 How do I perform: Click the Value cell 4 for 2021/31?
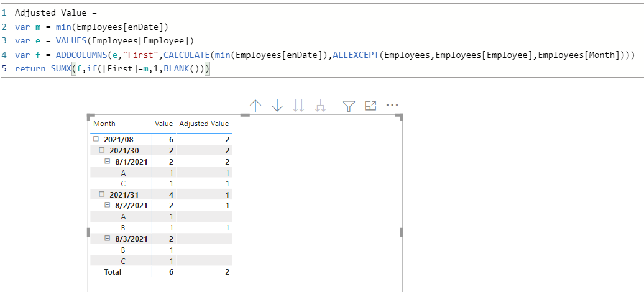171,194
